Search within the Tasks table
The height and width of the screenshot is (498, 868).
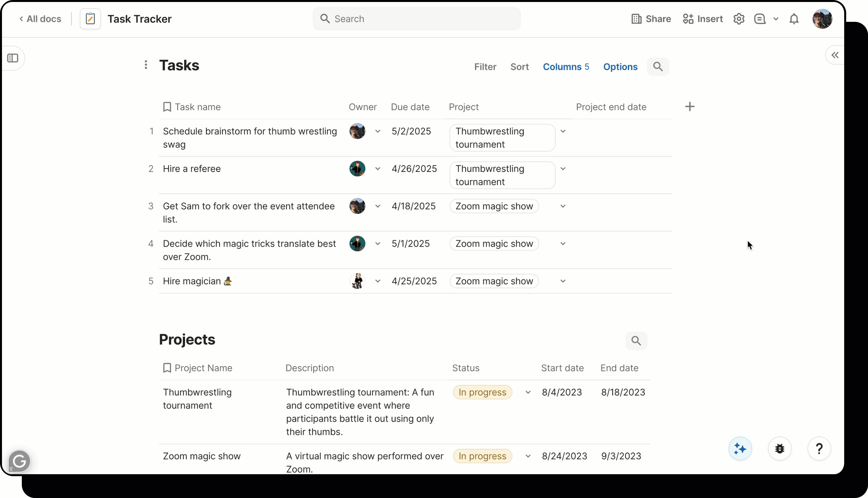pos(658,67)
